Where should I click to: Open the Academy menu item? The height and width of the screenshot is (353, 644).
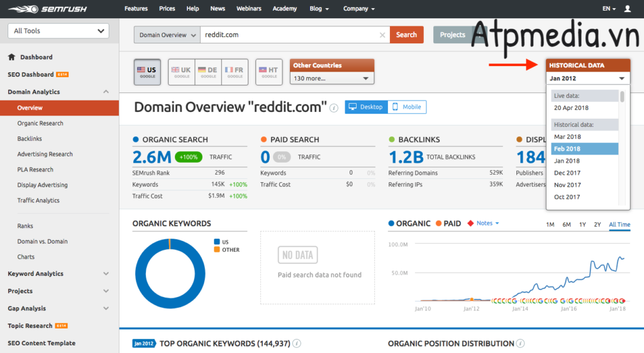coord(285,9)
